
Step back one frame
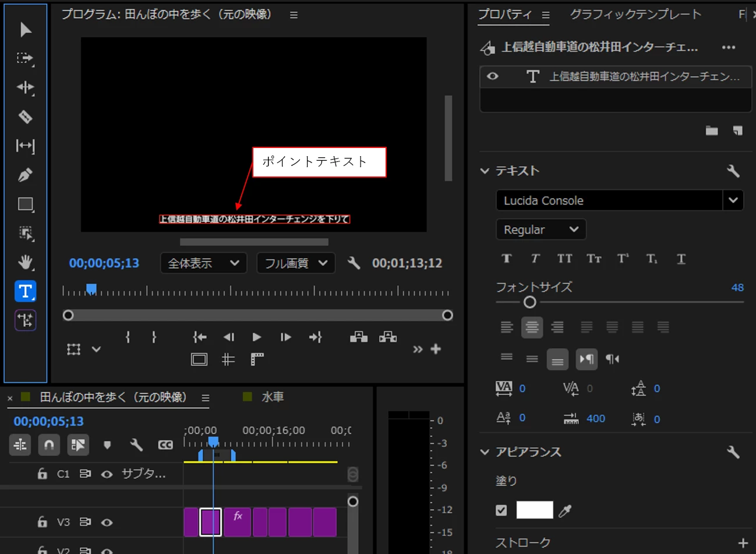pos(229,337)
